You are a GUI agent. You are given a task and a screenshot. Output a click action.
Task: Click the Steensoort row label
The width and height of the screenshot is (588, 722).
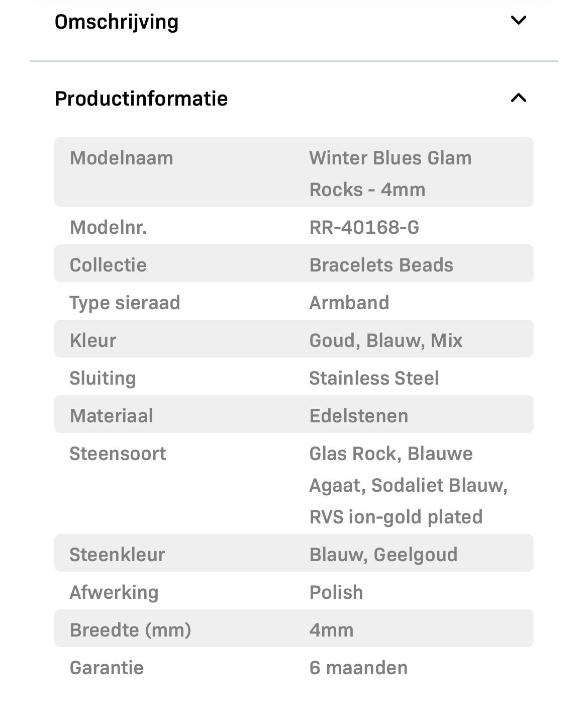[x=118, y=454]
